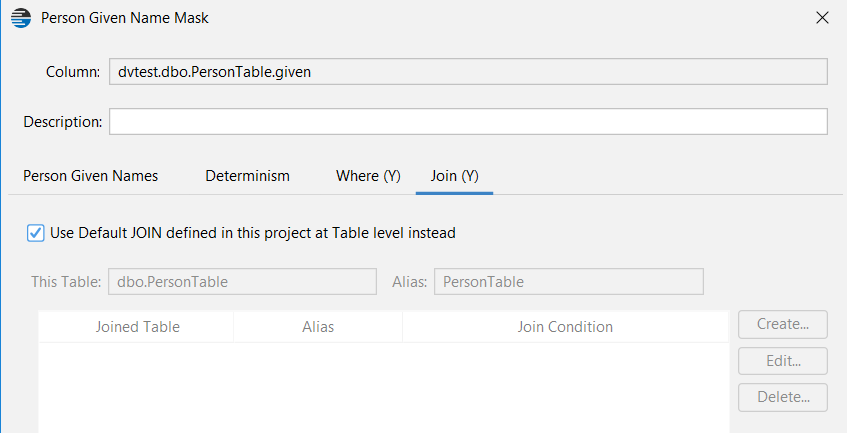Click the dialog title Person Given Name Mask
Image resolution: width=847 pixels, height=433 pixels.
pyautogui.click(x=125, y=18)
